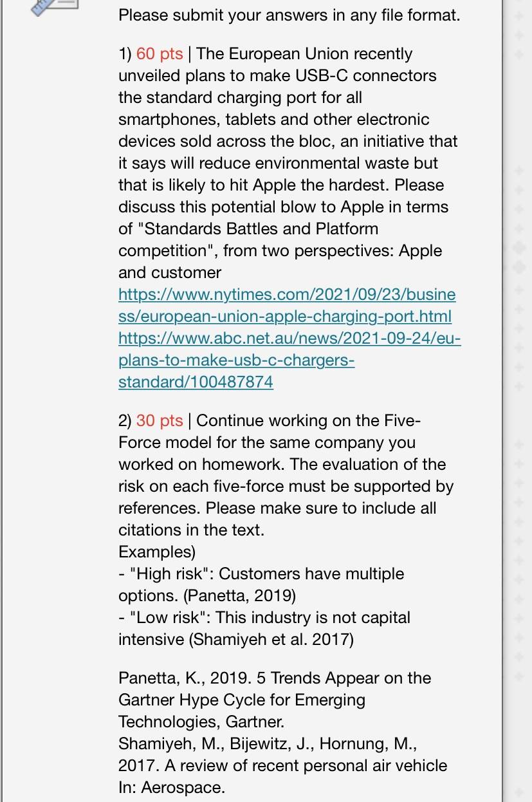The height and width of the screenshot is (802, 532).
Task: Click the "Panetta, K., 2019" reference entry
Action: 275,700
